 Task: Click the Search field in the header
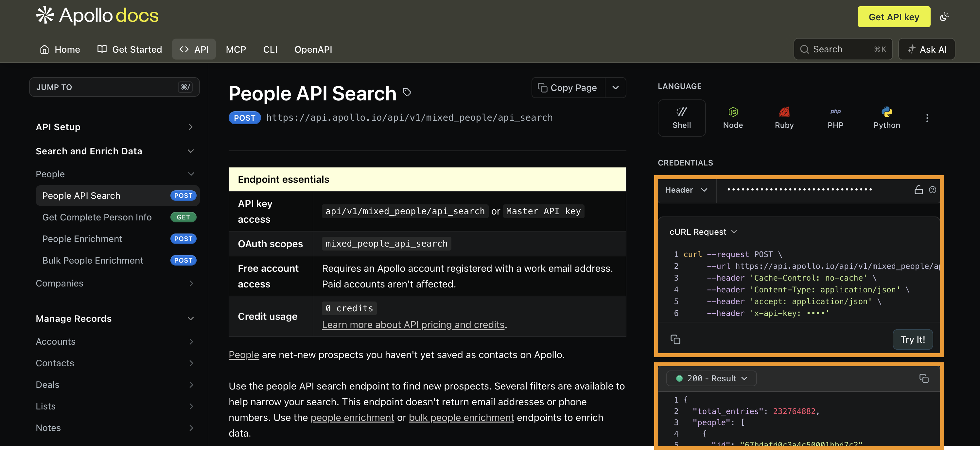click(x=843, y=49)
